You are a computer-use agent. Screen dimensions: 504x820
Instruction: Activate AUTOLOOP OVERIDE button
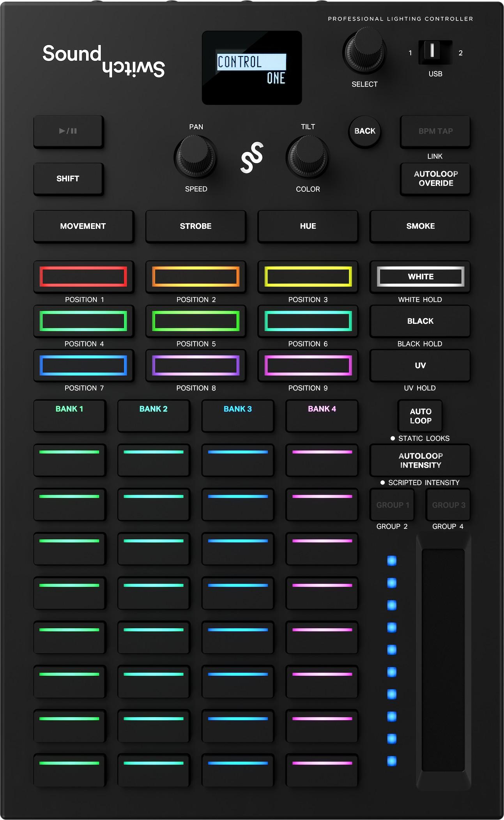tap(435, 179)
